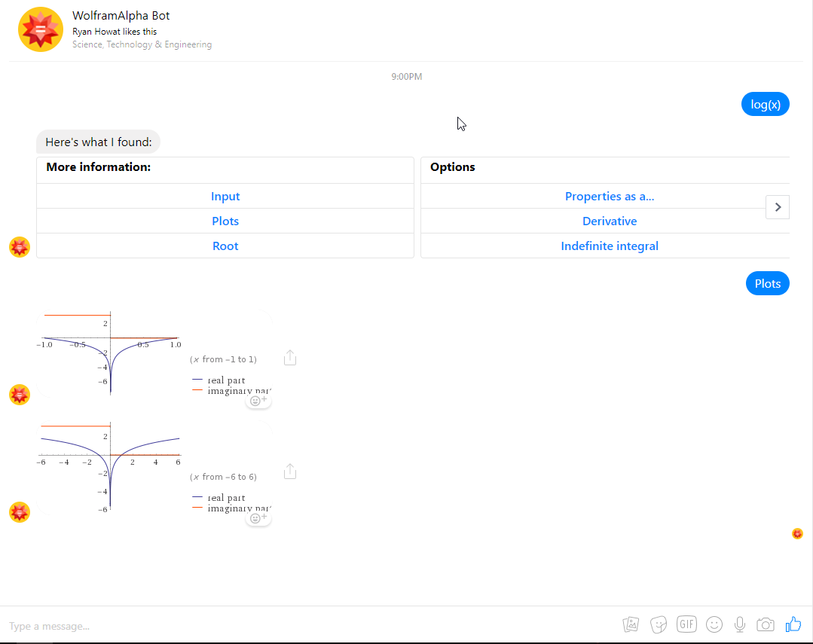Click "Ryan Howat likes this" text
Screen dimensions: 813x644
(115, 32)
